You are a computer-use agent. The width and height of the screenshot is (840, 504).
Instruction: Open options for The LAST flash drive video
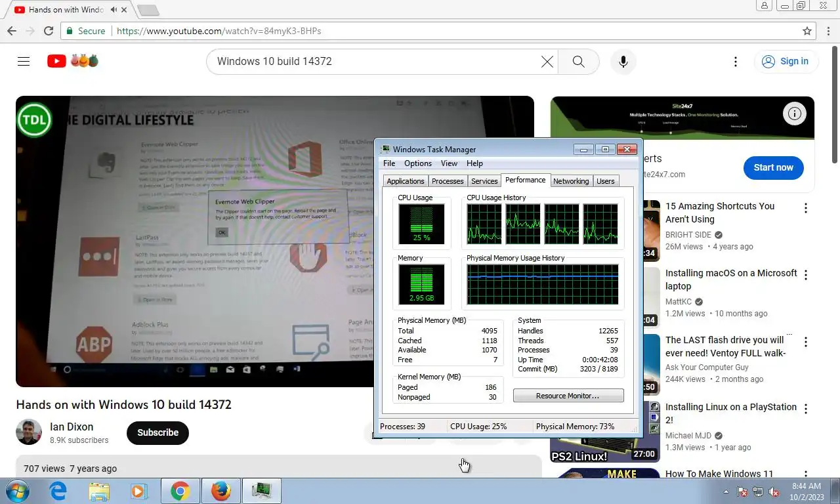(805, 342)
